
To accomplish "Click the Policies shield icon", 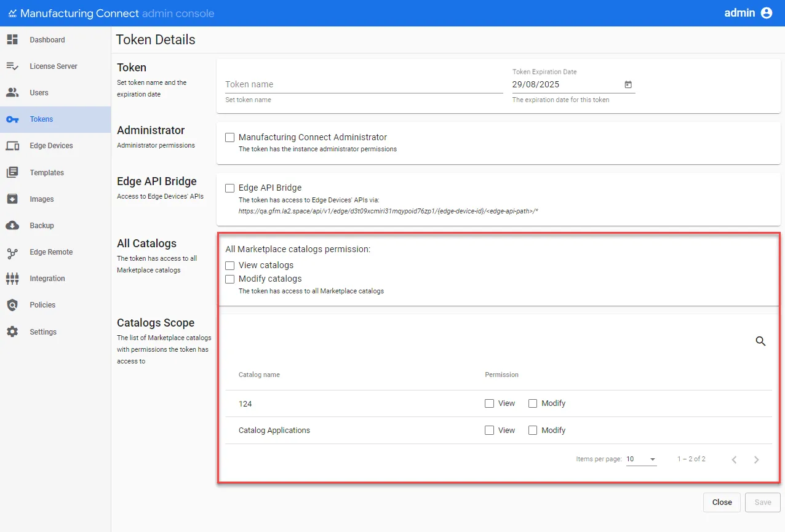I will [12, 305].
